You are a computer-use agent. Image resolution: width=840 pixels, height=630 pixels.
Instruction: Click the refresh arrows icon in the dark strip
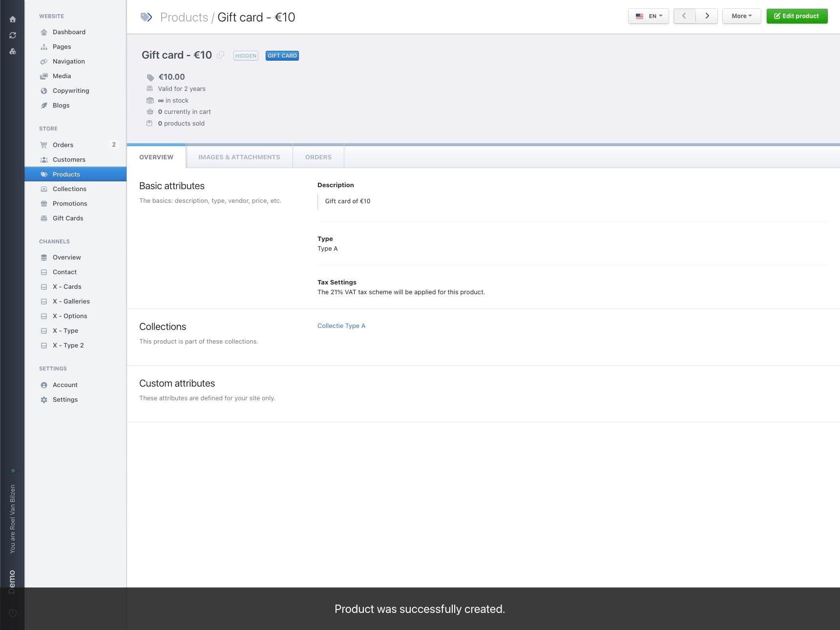(x=13, y=35)
